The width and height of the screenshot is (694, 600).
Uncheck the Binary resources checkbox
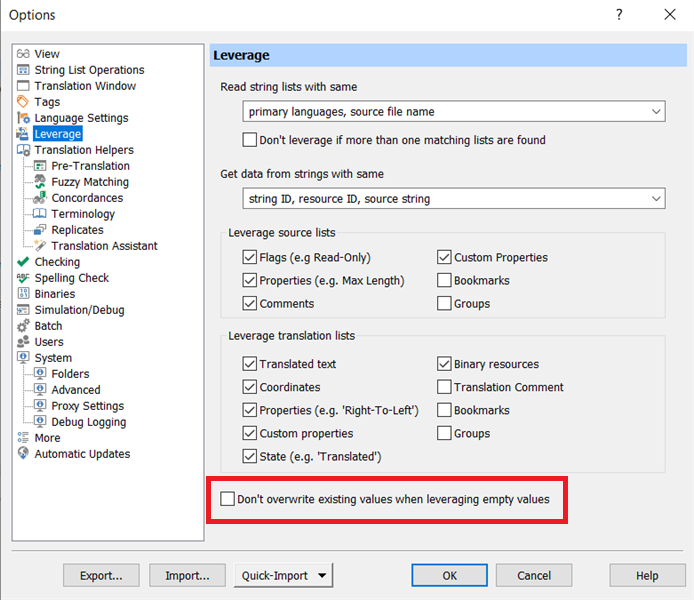click(444, 364)
